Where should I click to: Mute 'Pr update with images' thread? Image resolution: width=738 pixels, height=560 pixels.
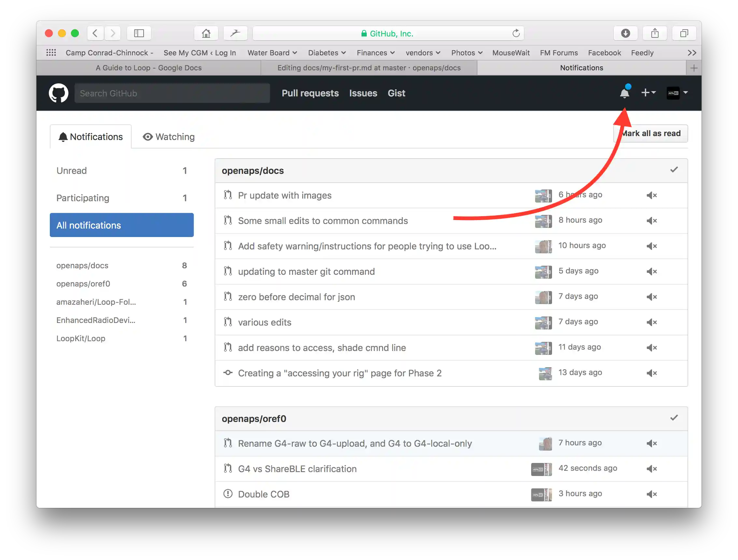(x=651, y=195)
